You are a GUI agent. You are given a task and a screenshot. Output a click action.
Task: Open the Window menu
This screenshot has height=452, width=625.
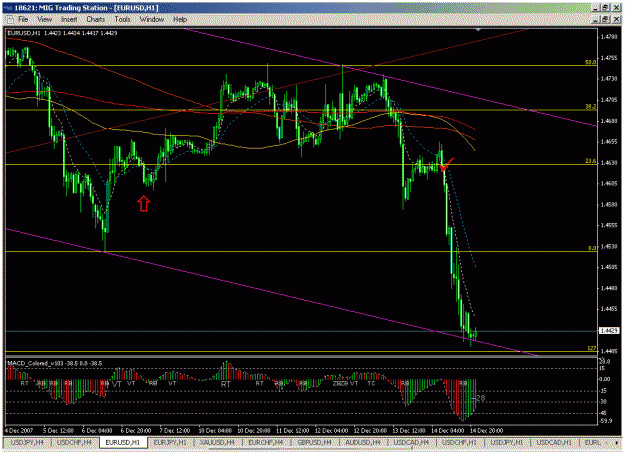(x=152, y=19)
